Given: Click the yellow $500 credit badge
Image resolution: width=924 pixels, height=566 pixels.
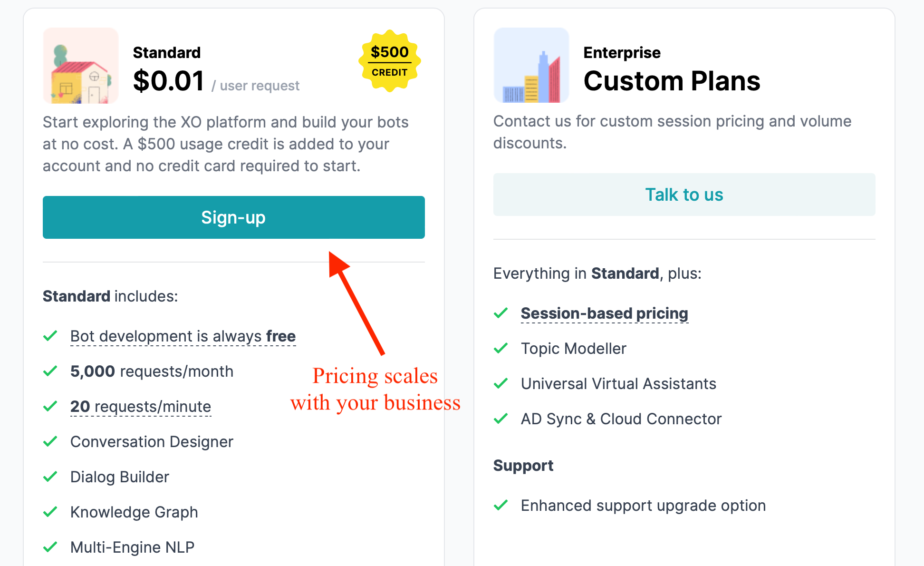Looking at the screenshot, I should 389,61.
